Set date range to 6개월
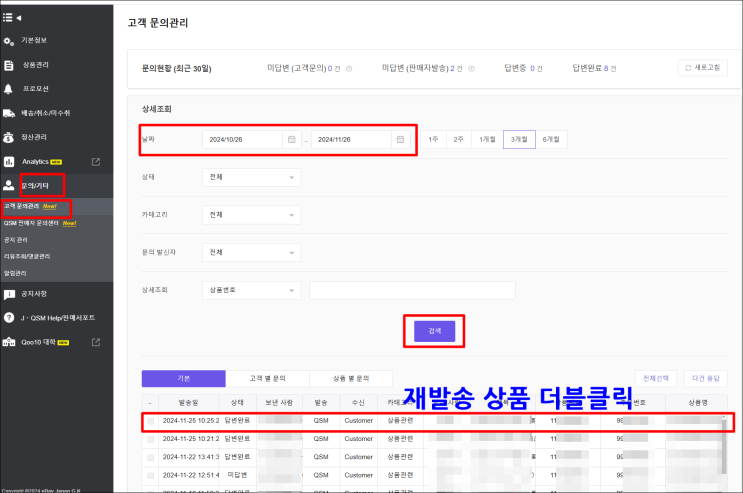 [x=551, y=139]
